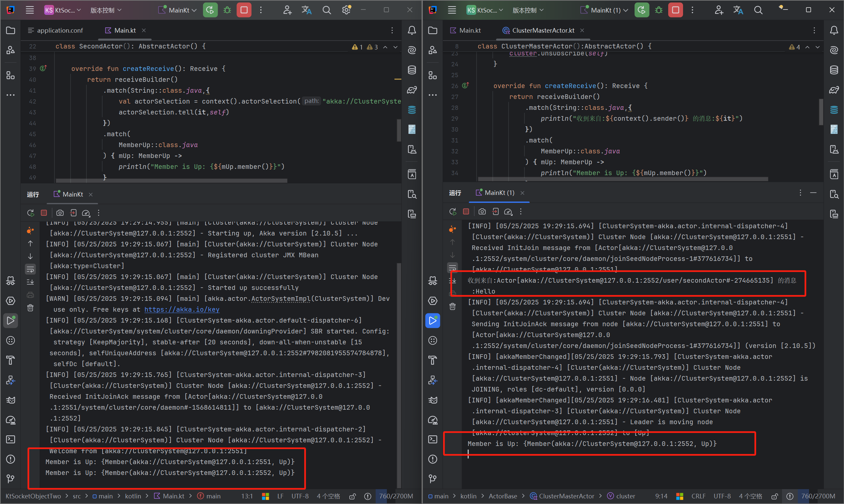The image size is (844, 504).
Task: Open Run tool window in right sidebar
Action: click(432, 320)
